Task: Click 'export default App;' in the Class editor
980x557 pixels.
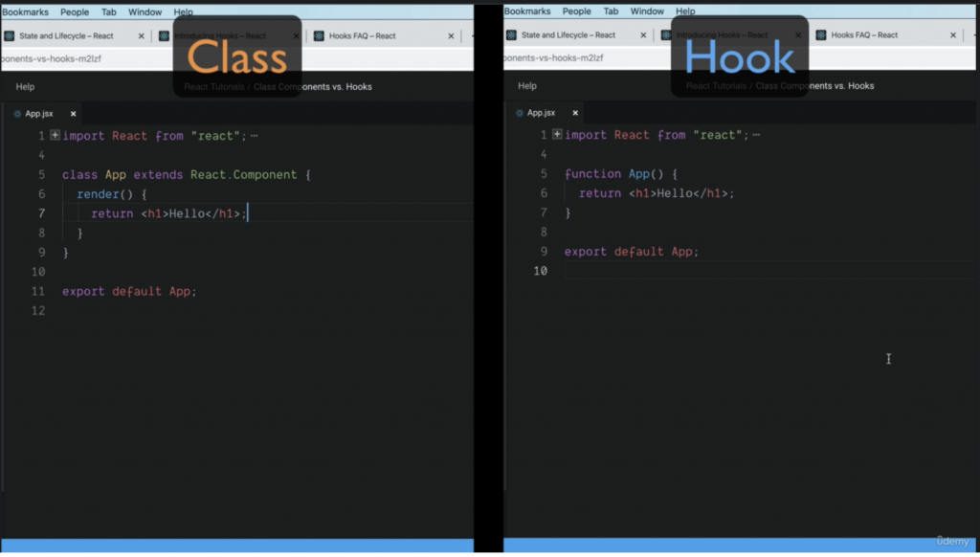Action: pos(129,291)
